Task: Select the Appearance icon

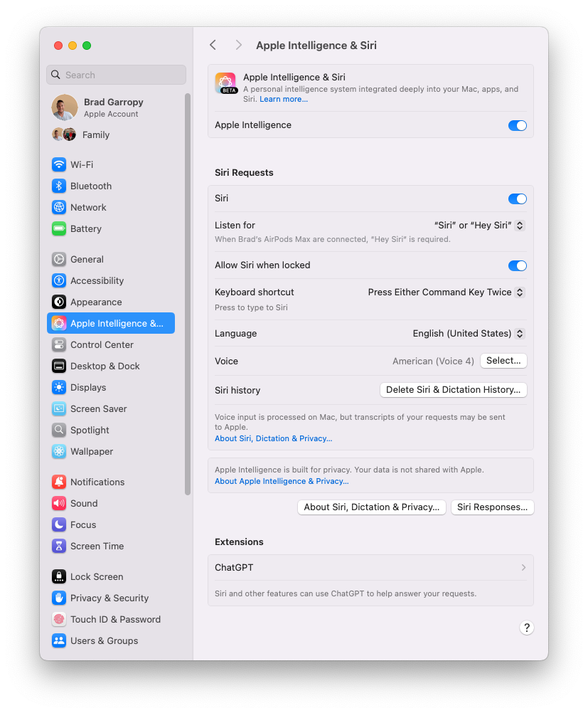Action: tap(58, 302)
